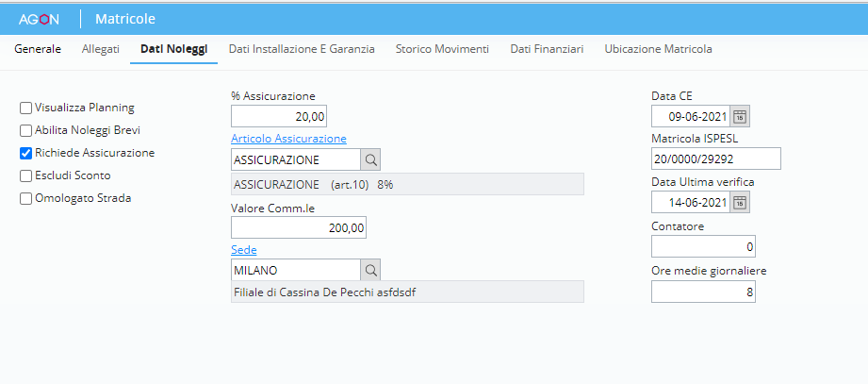Enable the Visualizza Planning checkbox
This screenshot has width=868, height=384.
[x=26, y=108]
